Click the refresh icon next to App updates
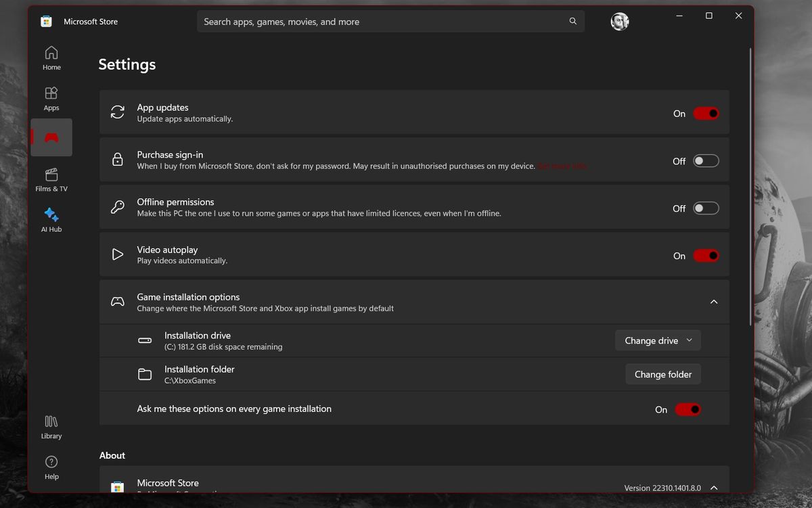The image size is (812, 508). click(117, 112)
